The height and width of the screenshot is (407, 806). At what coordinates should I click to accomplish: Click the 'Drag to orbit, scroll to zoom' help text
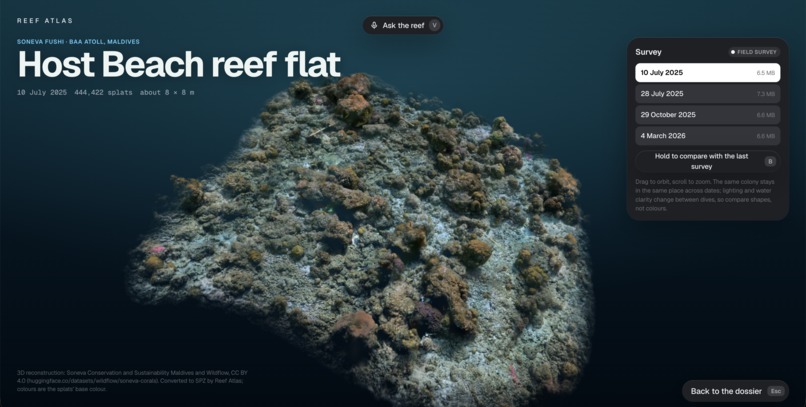pyautogui.click(x=705, y=195)
